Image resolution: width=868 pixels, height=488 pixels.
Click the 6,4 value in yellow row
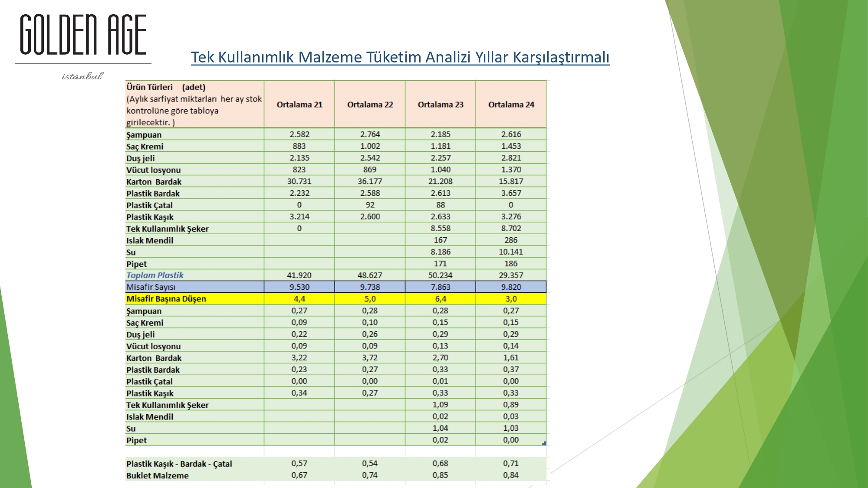(441, 298)
